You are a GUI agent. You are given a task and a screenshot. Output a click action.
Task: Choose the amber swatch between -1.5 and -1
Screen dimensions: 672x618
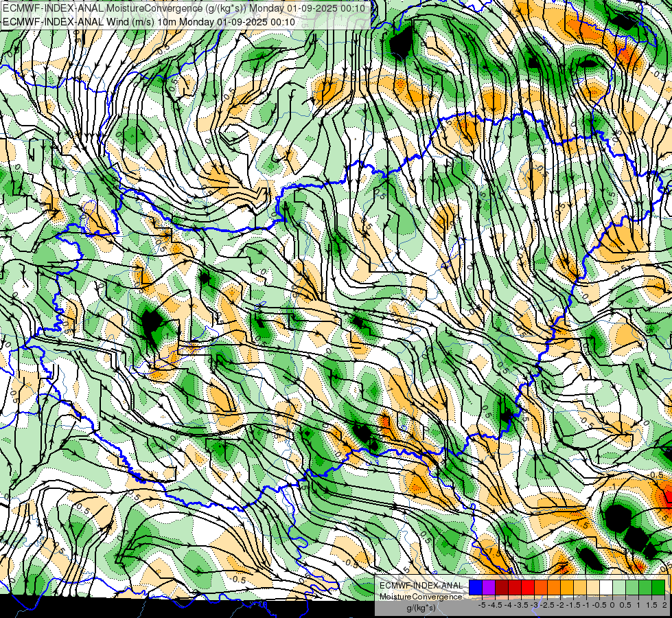567,588
